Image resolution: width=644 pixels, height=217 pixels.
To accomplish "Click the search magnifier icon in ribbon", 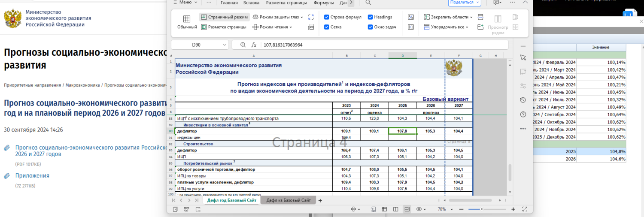I will 368,3.
